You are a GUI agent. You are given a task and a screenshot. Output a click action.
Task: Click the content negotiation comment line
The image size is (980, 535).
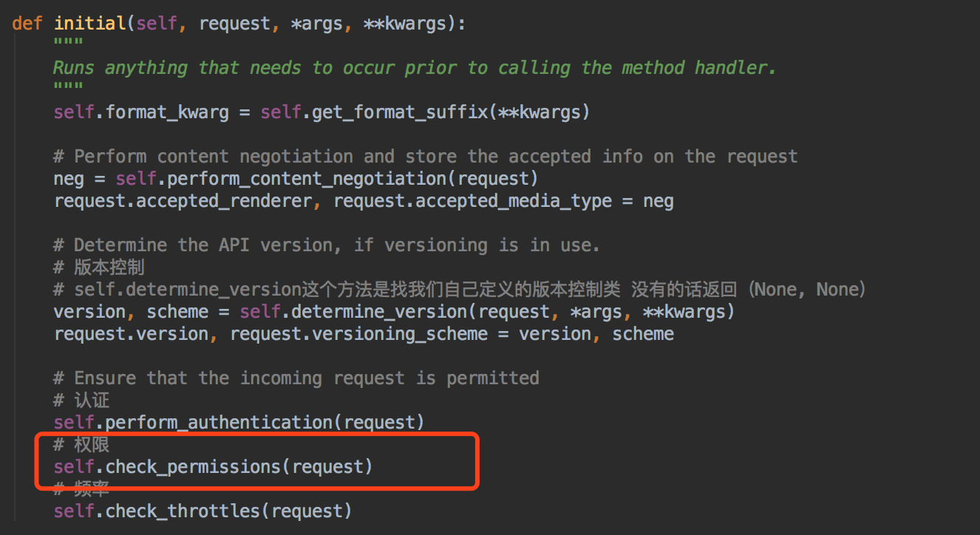point(426,157)
